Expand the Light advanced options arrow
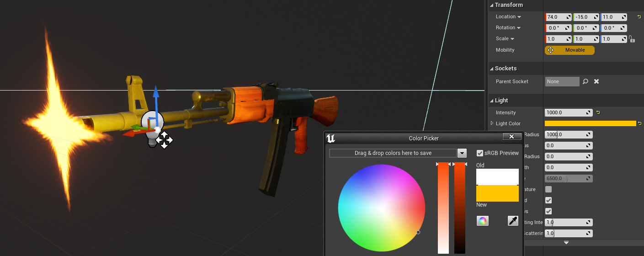Viewport: 644px width, 256px height. (566, 242)
